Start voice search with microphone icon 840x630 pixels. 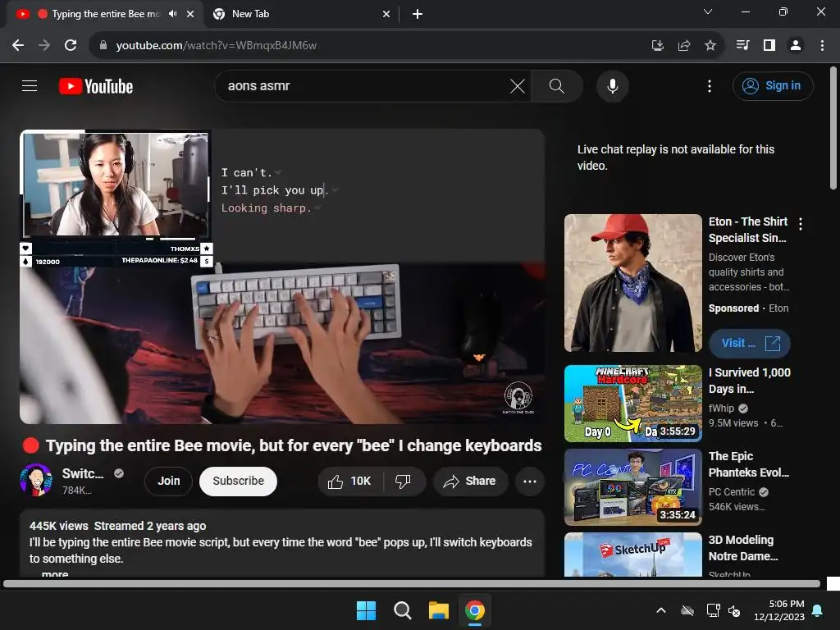tap(612, 85)
